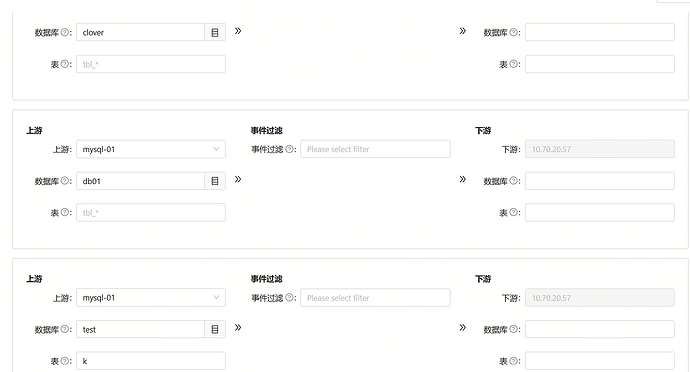Click help icon beside downstream 数据库 in top section
Image resolution: width=690 pixels, height=372 pixels.
514,32
